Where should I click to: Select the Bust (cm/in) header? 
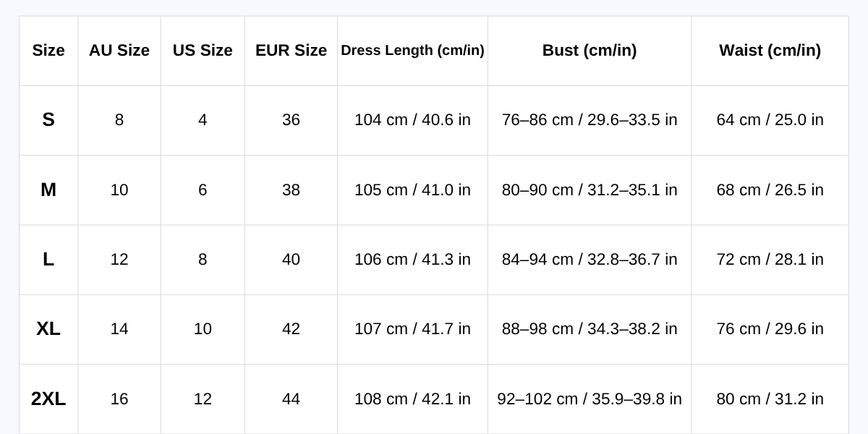pos(590,51)
